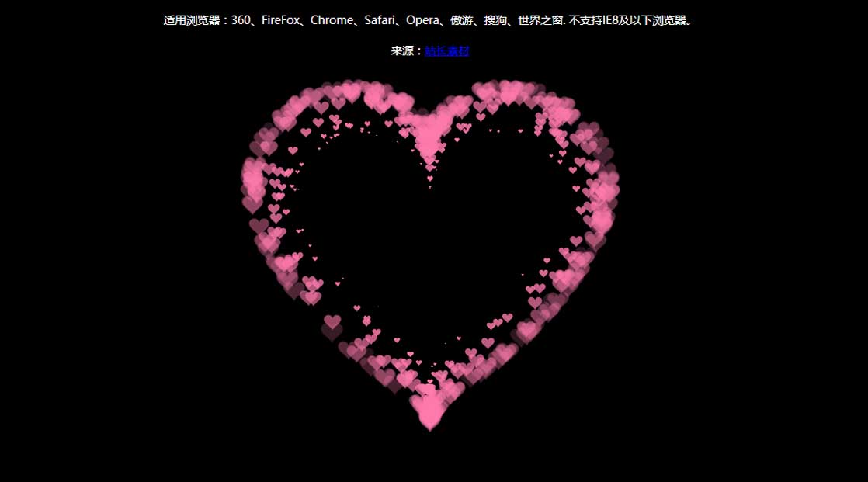Open the 站长素材 source link

tap(446, 51)
